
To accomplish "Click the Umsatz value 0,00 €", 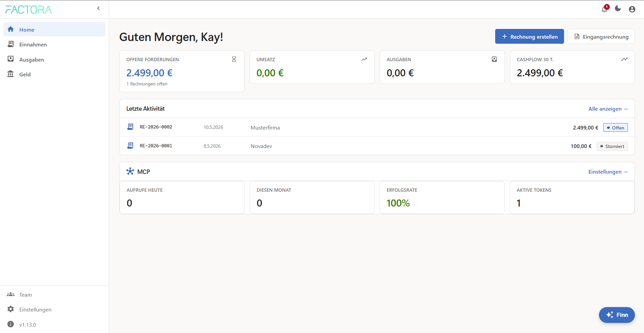I will click(x=270, y=73).
